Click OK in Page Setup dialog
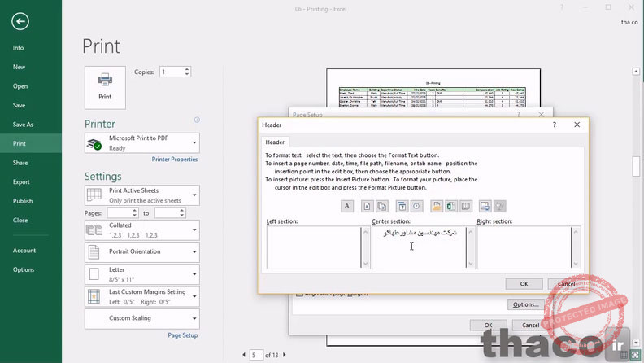644x363 pixels. [x=488, y=326]
